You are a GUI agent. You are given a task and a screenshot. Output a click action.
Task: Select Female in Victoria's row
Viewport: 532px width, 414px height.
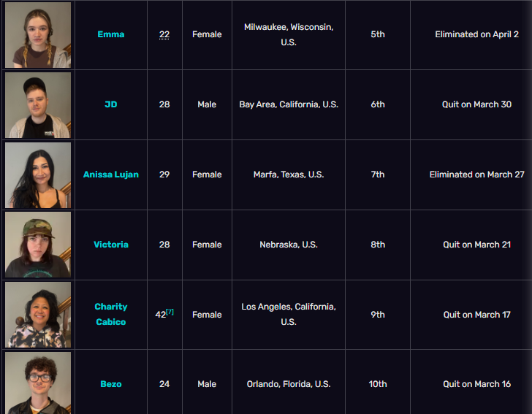point(207,245)
